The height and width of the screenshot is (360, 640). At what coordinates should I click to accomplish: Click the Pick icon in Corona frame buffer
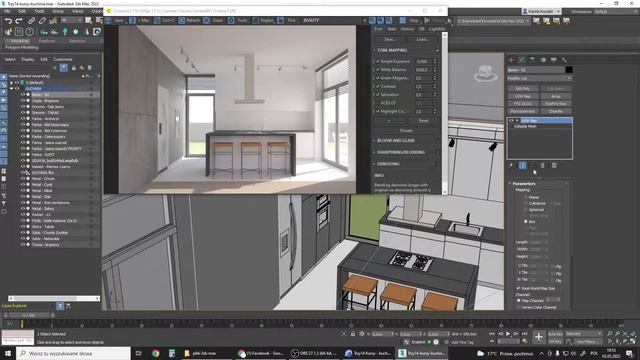point(280,20)
